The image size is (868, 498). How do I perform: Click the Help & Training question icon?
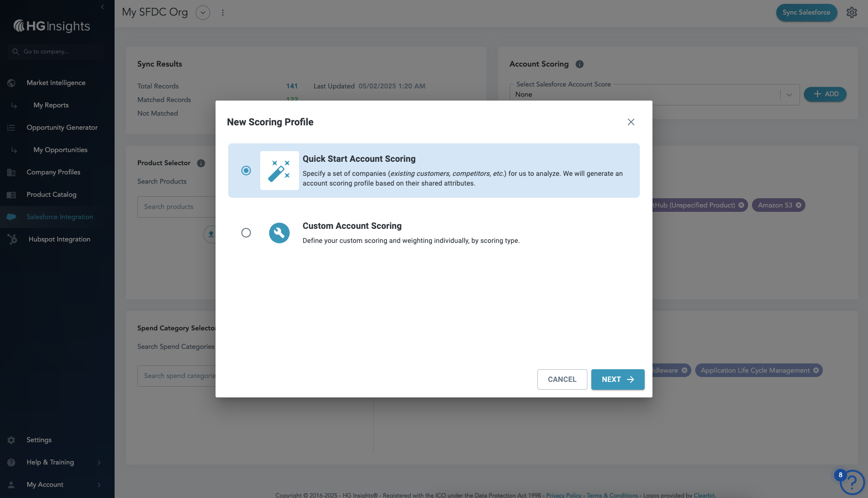(x=11, y=463)
